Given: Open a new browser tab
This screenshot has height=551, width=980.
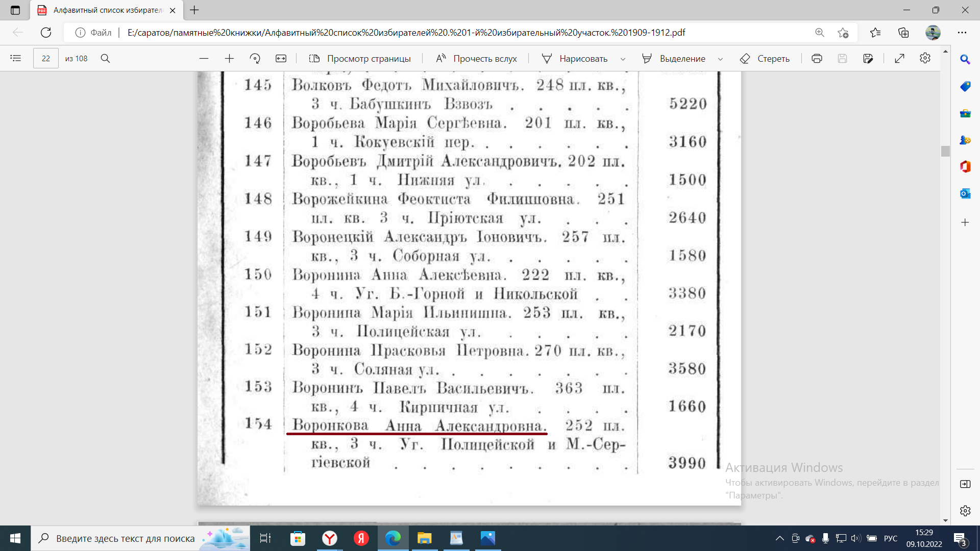Looking at the screenshot, I should [194, 10].
